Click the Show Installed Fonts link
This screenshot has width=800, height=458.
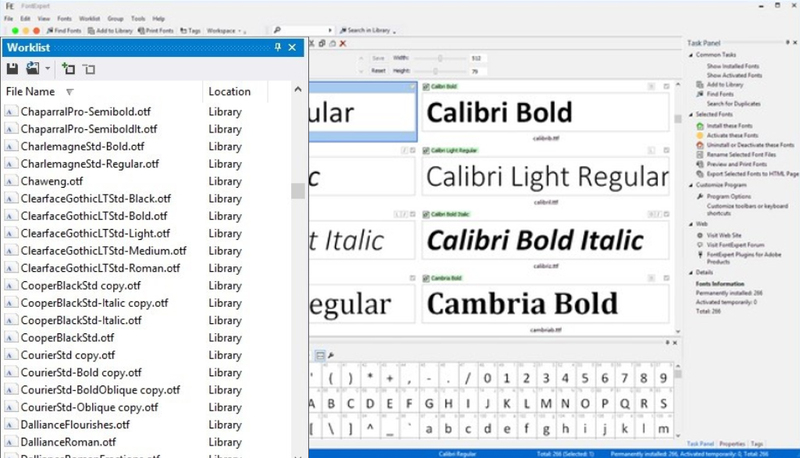click(x=733, y=66)
